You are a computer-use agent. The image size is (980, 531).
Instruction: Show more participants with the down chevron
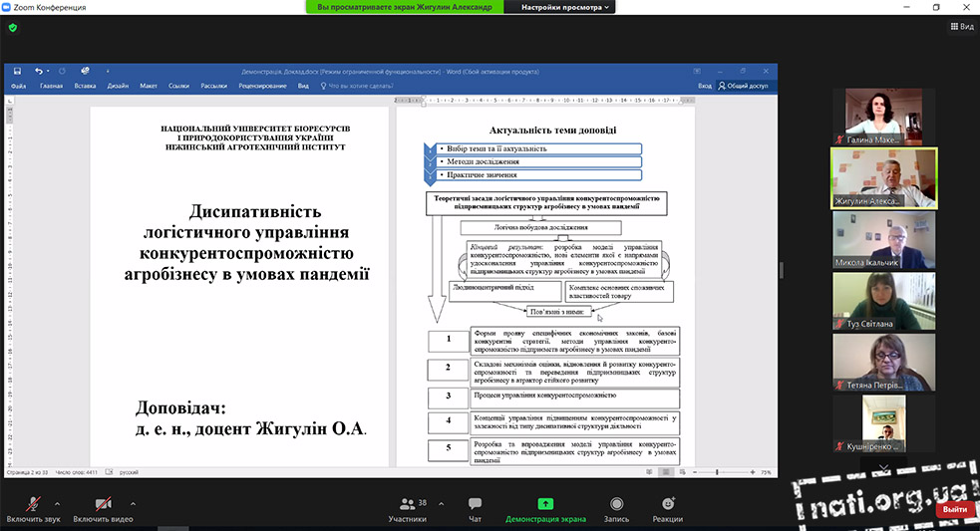(883, 467)
